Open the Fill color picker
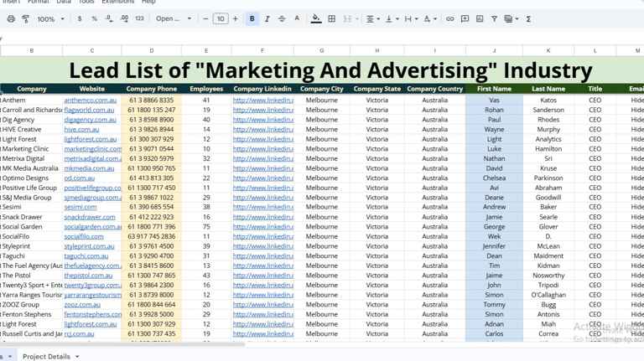Screen dimensions: 644x361 (316, 18)
